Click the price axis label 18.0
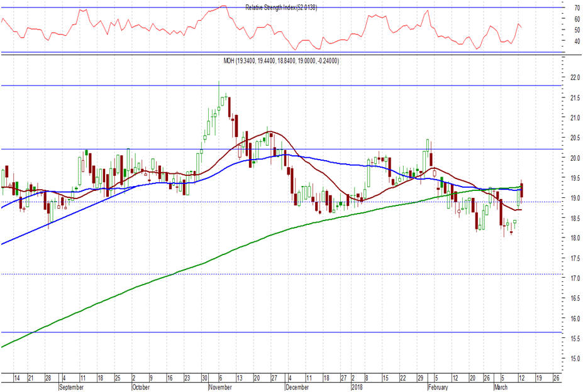Viewport: 583px width, 392px height. 575,238
